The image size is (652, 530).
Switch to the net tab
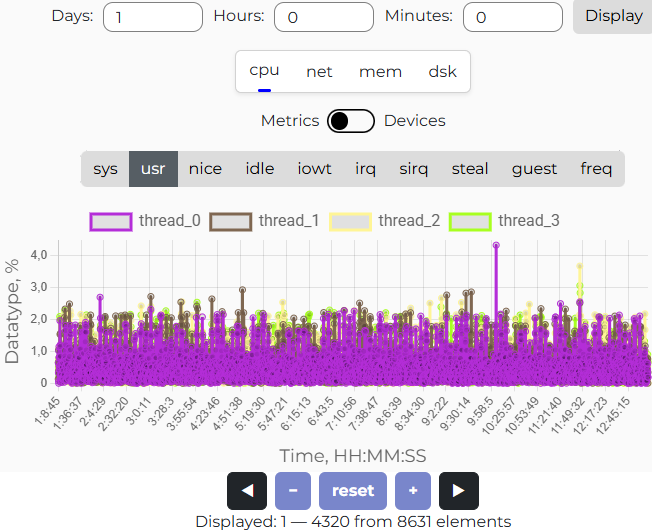pos(319,72)
